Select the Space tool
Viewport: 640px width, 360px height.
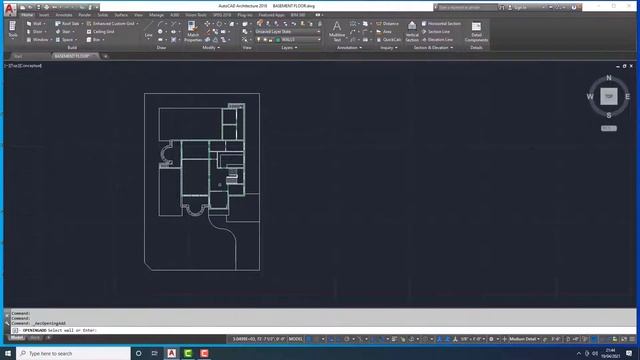(64, 40)
